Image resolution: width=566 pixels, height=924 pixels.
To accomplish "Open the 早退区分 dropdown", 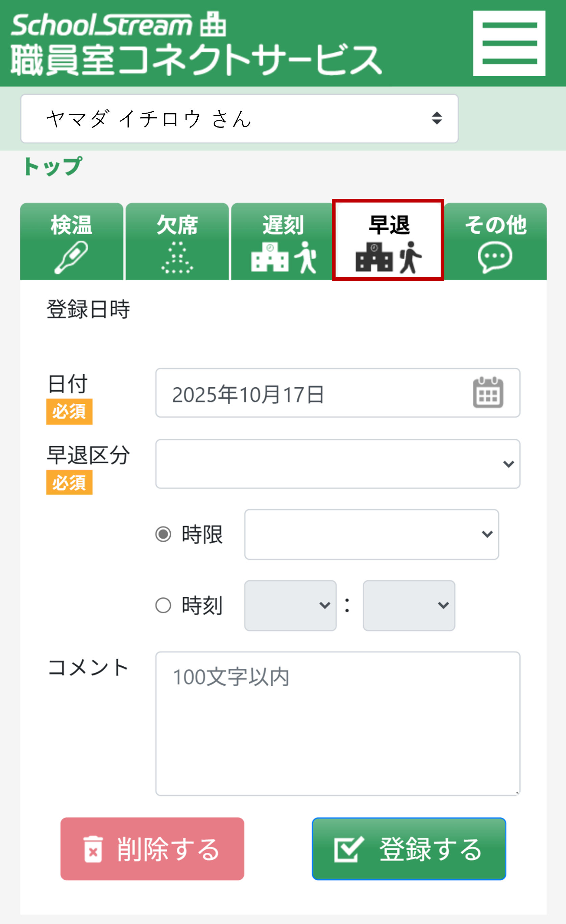I will coord(337,464).
